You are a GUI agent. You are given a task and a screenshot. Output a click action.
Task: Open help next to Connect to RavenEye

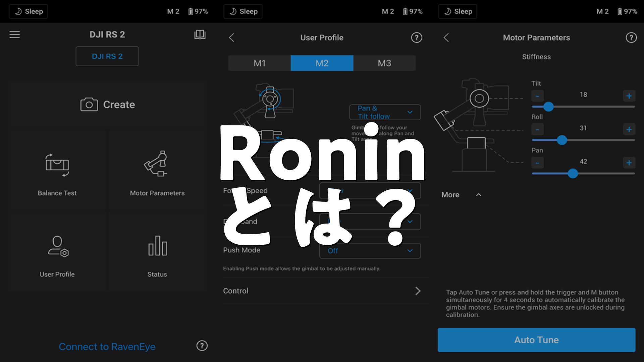point(202,346)
